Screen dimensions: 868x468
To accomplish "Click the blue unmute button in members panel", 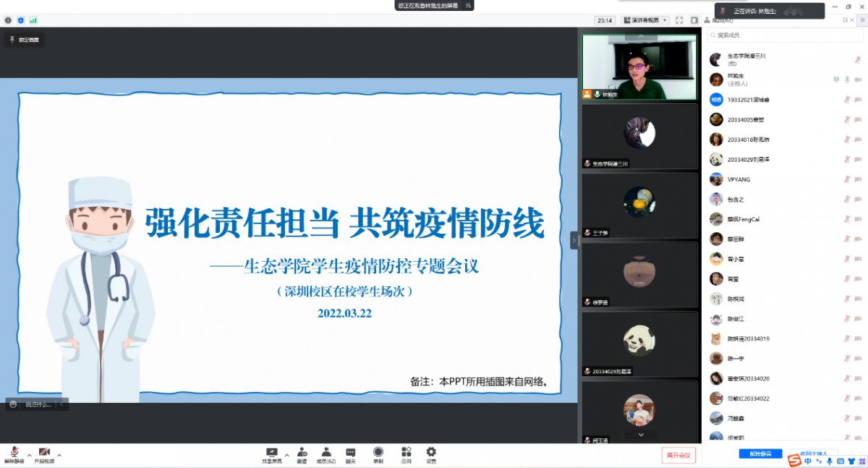I will [760, 454].
